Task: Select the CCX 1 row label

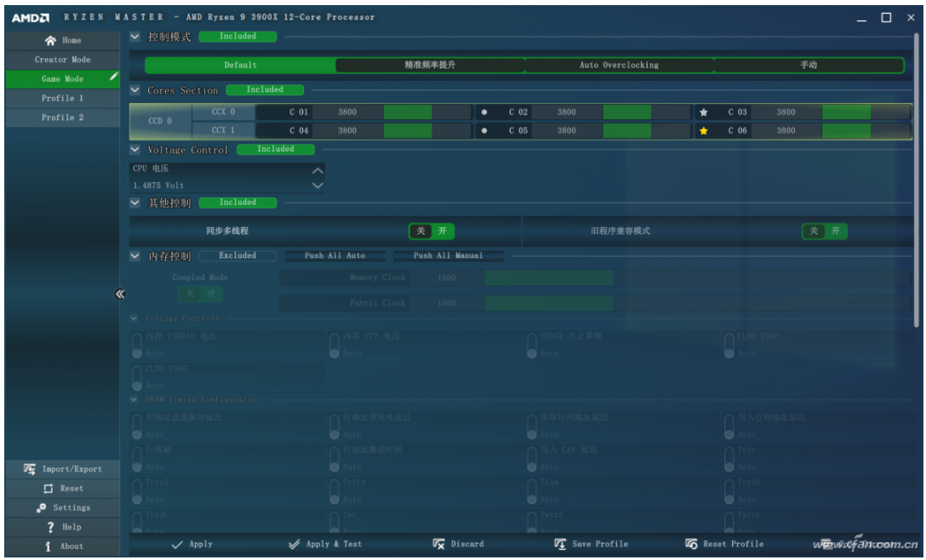Action: pyautogui.click(x=223, y=130)
